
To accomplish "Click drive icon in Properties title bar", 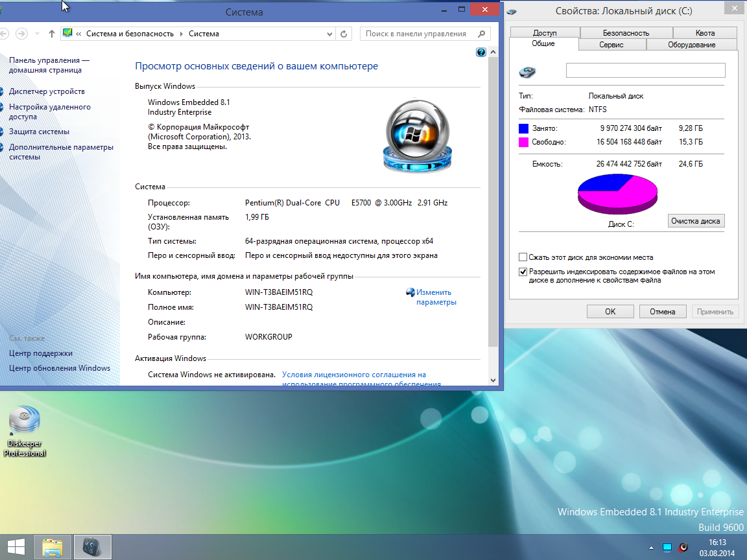I will tap(512, 12).
